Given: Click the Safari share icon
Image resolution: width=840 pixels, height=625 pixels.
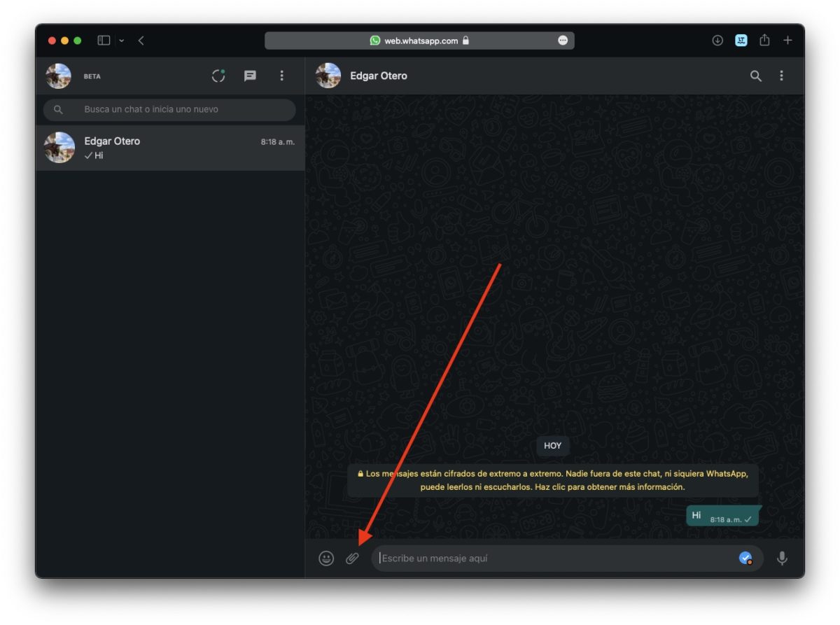Looking at the screenshot, I should pos(764,41).
